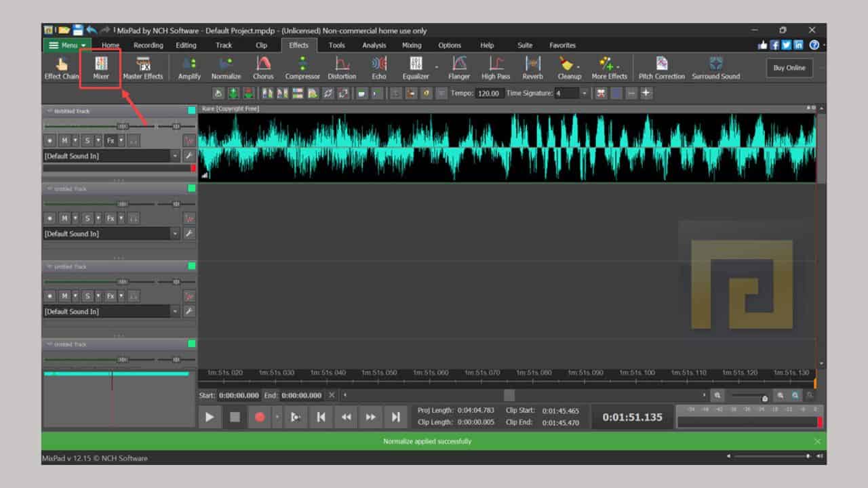This screenshot has height=488, width=868.
Task: Apply the High Pass filter
Action: [x=496, y=68]
